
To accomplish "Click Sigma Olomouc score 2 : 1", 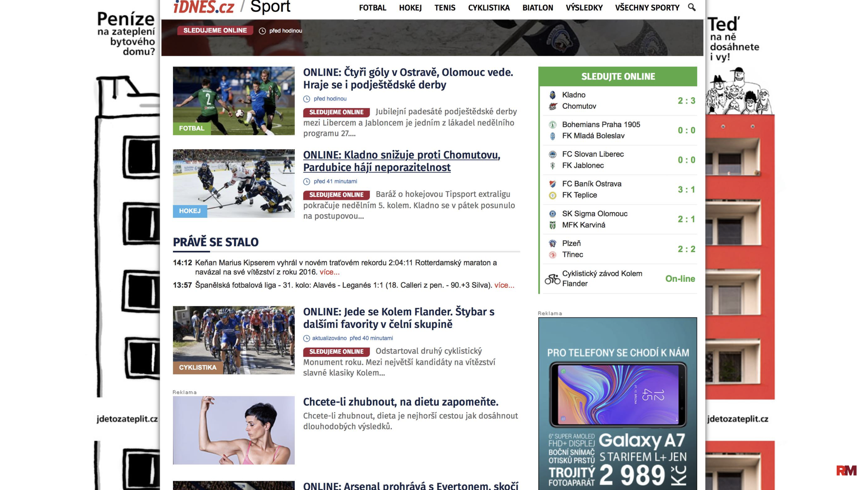I will tap(686, 220).
